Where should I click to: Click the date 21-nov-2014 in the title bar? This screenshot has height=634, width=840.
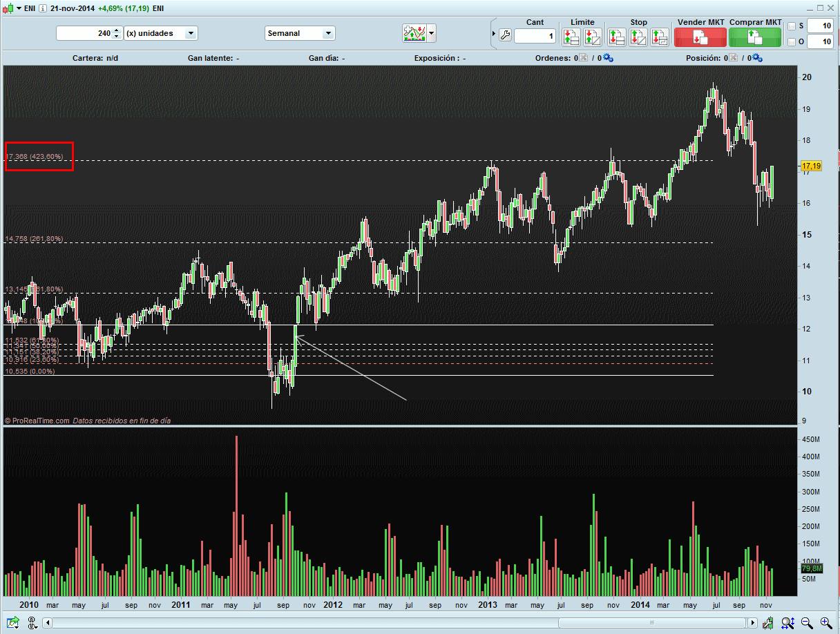[x=73, y=8]
